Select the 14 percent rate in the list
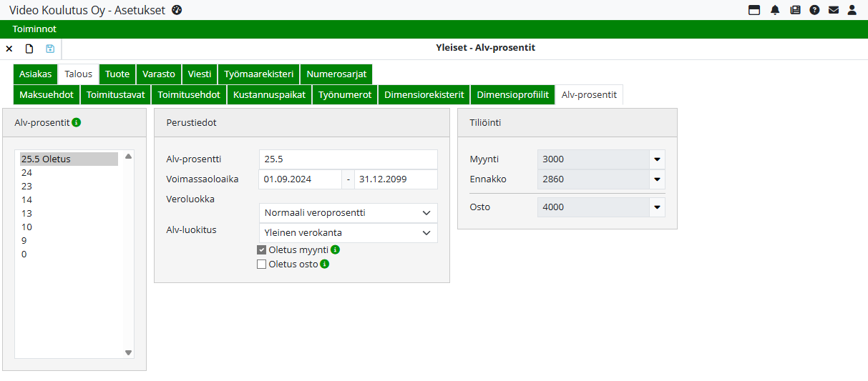Image resolution: width=868 pixels, height=381 pixels. (x=26, y=200)
